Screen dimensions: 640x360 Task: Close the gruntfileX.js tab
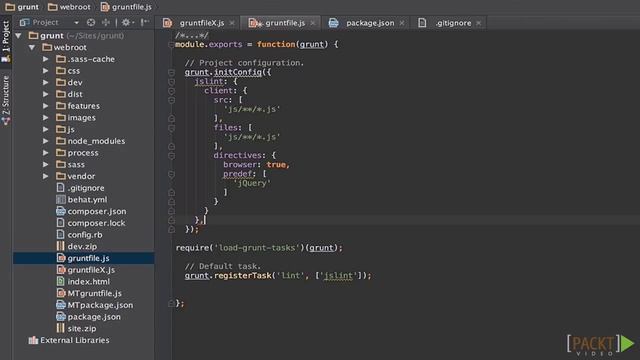(x=232, y=23)
